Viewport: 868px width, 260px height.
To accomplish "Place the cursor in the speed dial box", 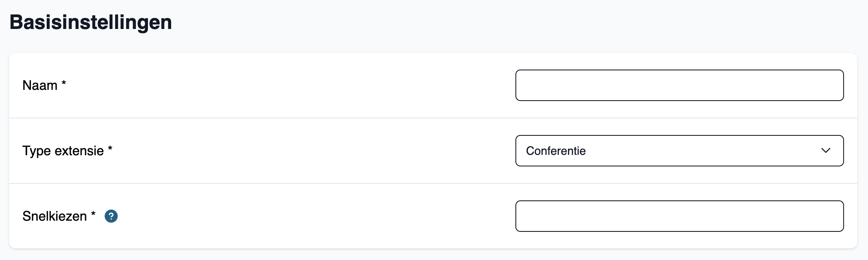I will (680, 216).
